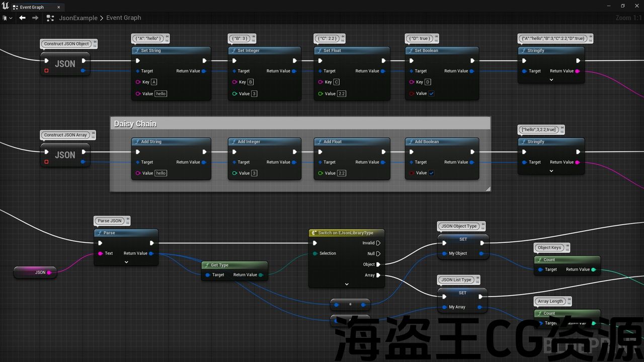Image resolution: width=644 pixels, height=362 pixels.
Task: Select JsonExample in the breadcrumb path
Action: click(78, 18)
